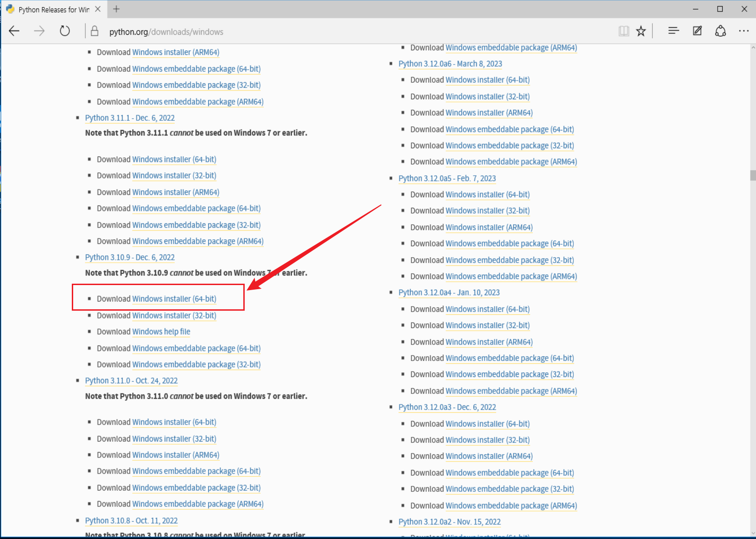This screenshot has width=756, height=539.
Task: Get Python 3.11.0 embeddable package (ARM64)
Action: (x=198, y=504)
